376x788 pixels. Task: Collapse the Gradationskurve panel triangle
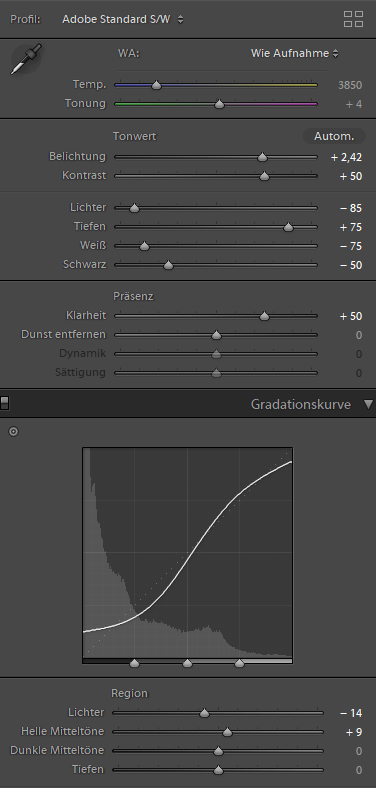(369, 405)
